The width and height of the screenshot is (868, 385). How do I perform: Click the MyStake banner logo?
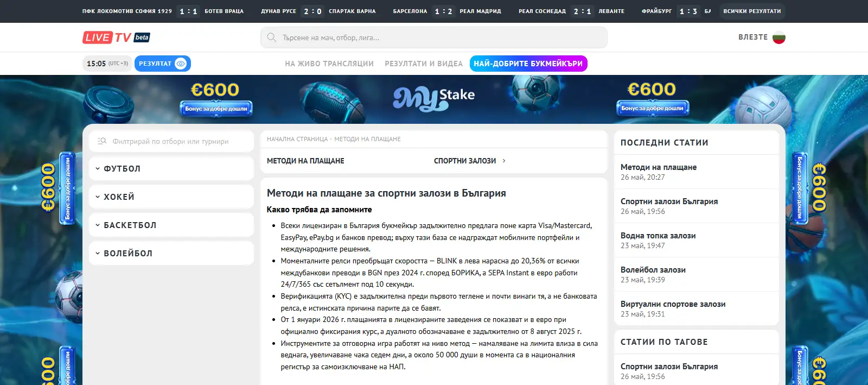[x=433, y=98]
